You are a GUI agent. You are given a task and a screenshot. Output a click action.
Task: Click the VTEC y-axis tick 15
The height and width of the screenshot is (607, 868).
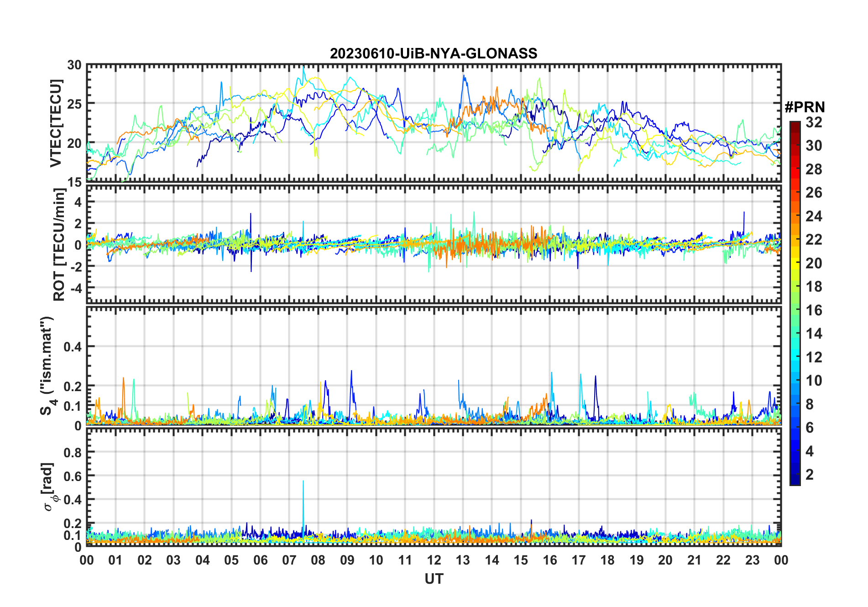(75, 182)
